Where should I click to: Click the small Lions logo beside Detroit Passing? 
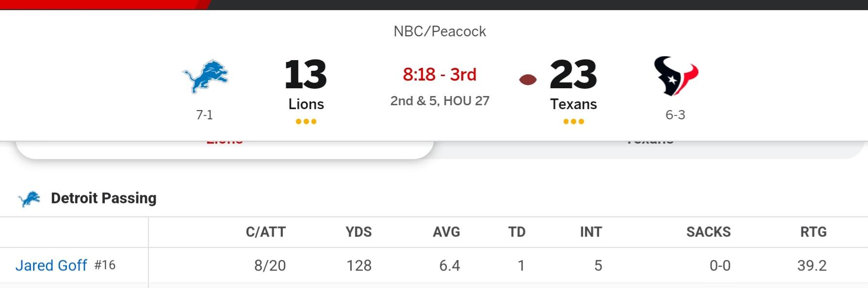pyautogui.click(x=29, y=199)
